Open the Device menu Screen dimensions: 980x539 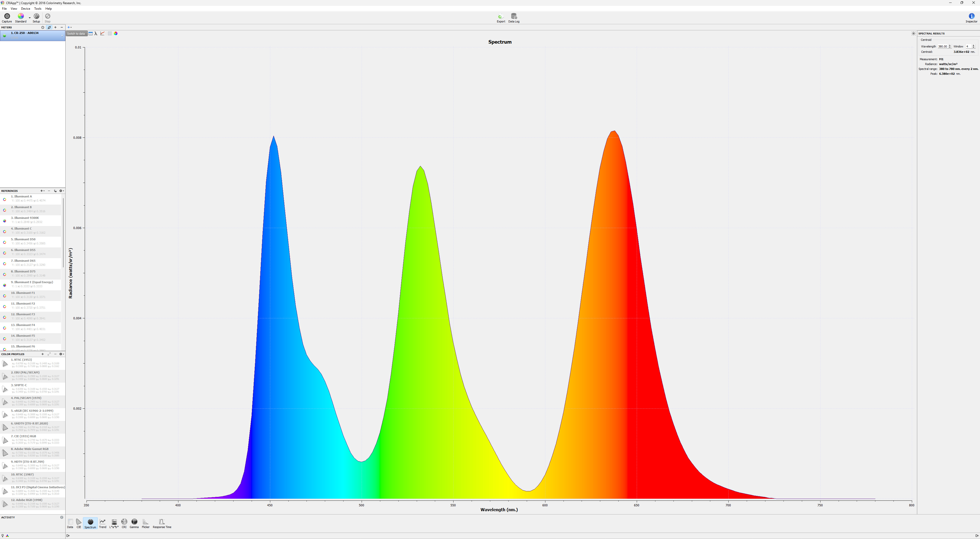(x=26, y=8)
